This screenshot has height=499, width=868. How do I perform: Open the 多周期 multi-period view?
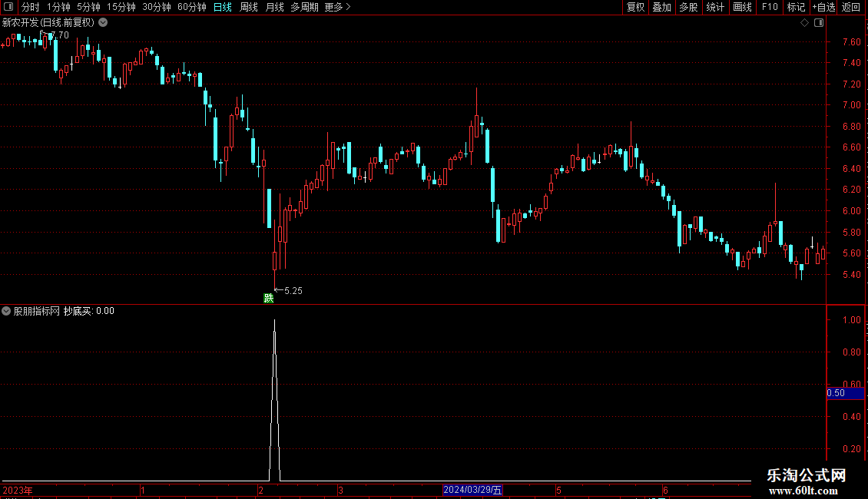304,7
